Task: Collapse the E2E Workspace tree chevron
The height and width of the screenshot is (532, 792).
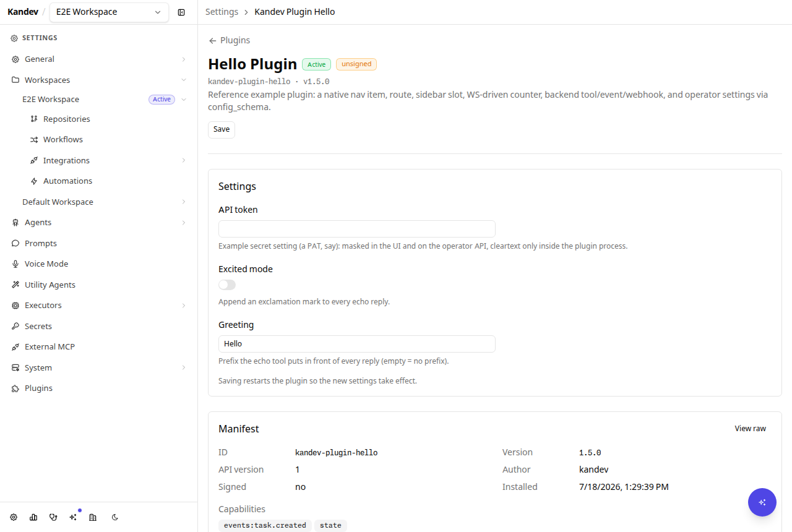Action: [x=184, y=100]
